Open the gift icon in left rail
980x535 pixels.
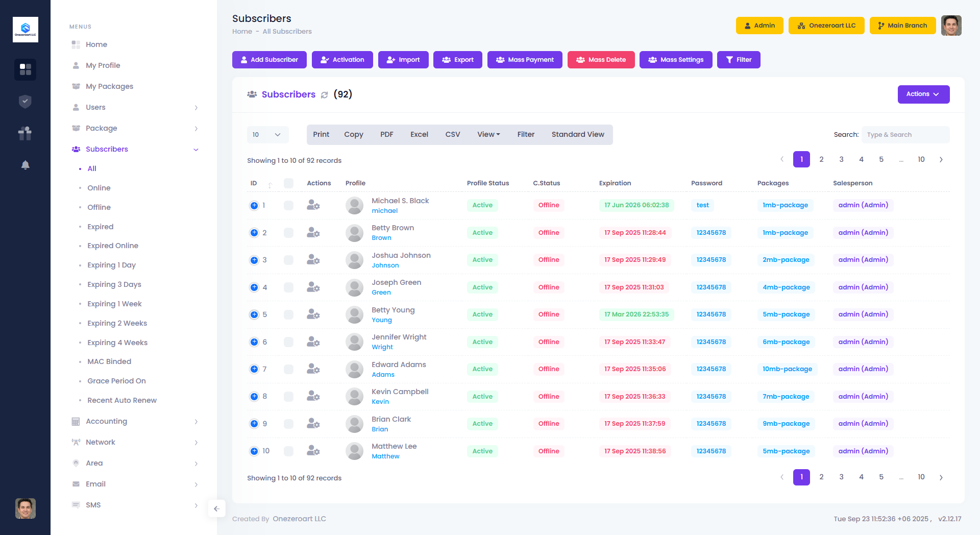[x=25, y=133]
